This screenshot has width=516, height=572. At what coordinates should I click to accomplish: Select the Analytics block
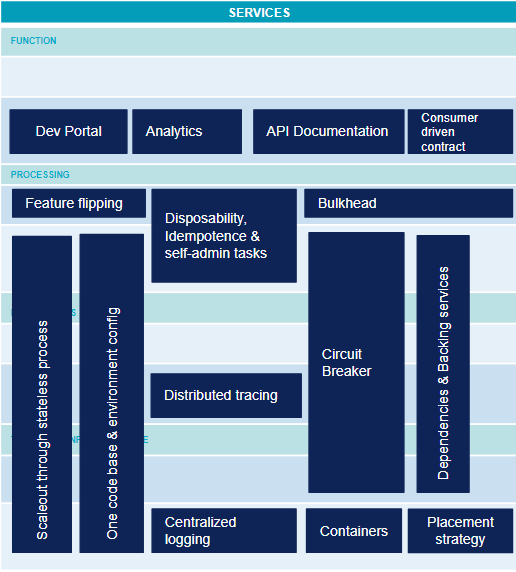pyautogui.click(x=187, y=131)
